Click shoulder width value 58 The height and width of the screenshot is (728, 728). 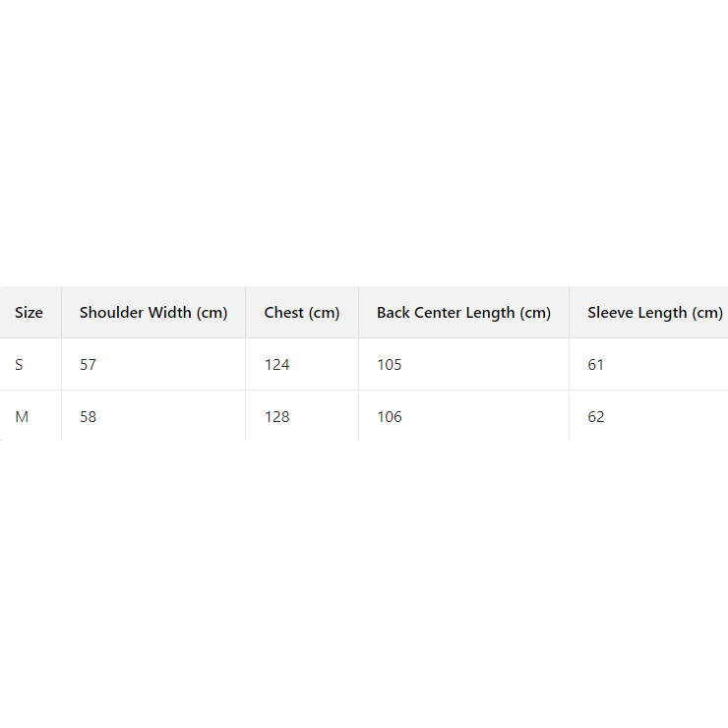(x=89, y=417)
